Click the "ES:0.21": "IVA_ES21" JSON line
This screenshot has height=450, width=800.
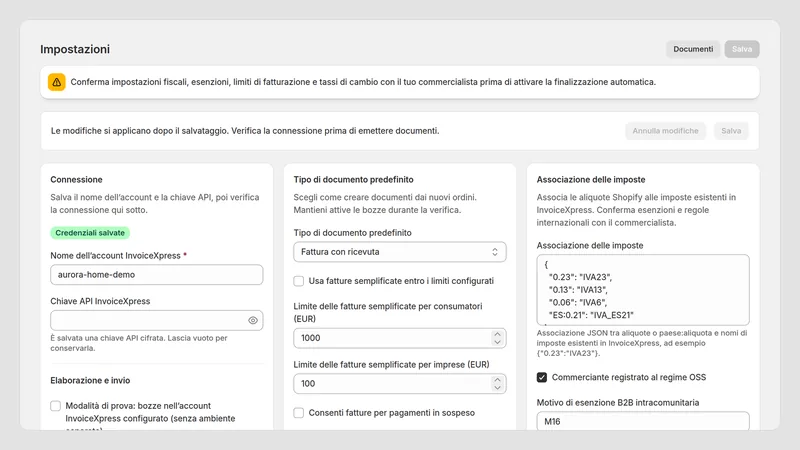tap(591, 315)
